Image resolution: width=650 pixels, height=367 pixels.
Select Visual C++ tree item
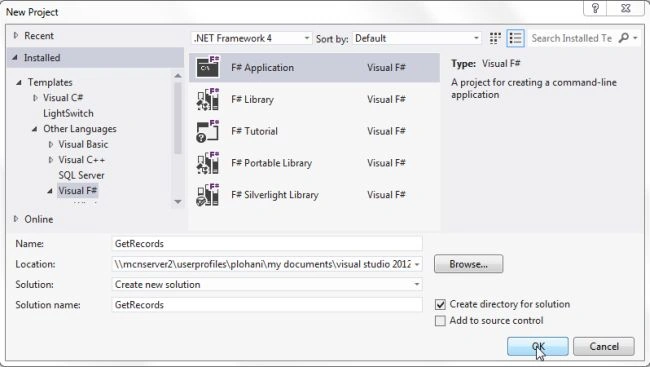coord(82,160)
